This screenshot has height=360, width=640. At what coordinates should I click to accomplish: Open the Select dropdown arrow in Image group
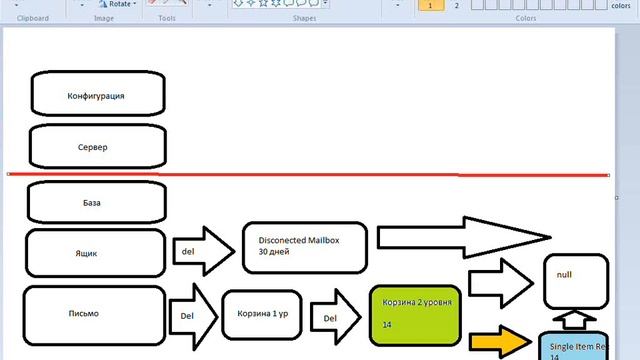tap(82, 5)
